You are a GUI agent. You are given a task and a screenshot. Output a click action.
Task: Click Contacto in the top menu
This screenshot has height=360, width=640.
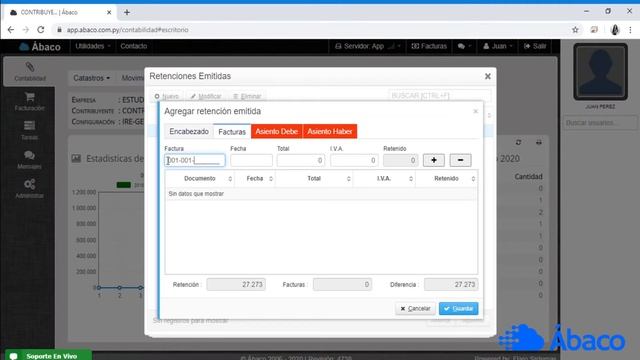[133, 46]
